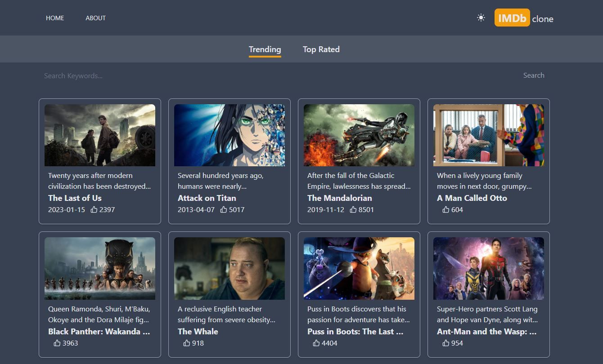603x364 pixels.
Task: Click the like count 8501
Action: [366, 209]
